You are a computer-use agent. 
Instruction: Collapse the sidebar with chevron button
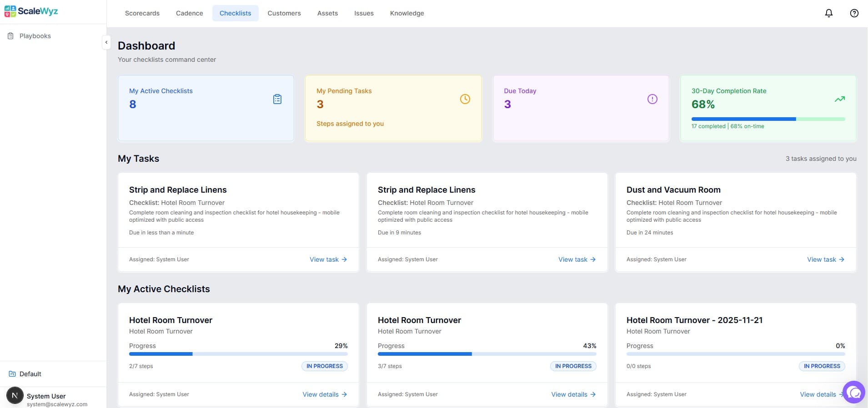tap(106, 42)
